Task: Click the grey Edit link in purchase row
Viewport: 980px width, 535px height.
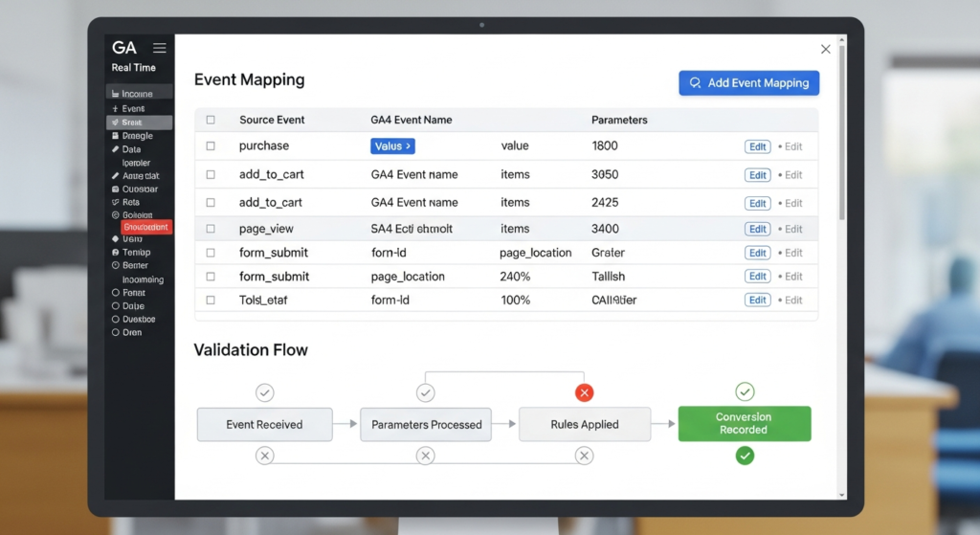Action: pyautogui.click(x=793, y=146)
